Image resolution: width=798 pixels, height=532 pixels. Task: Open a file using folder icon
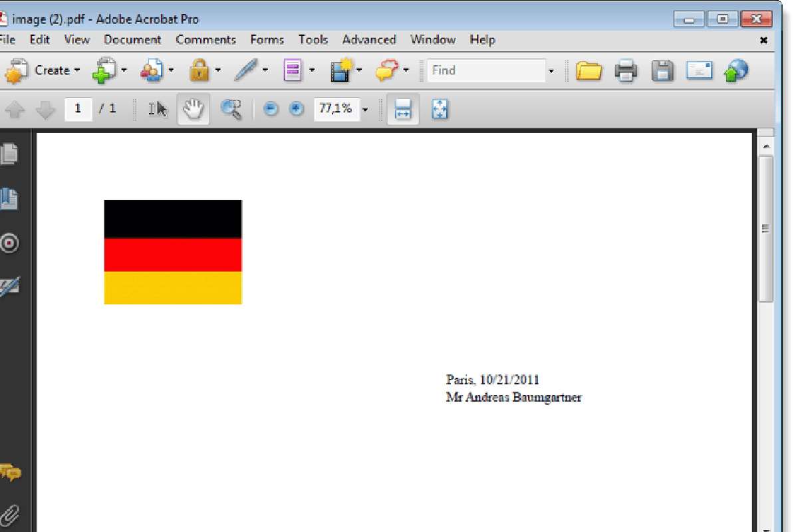589,70
